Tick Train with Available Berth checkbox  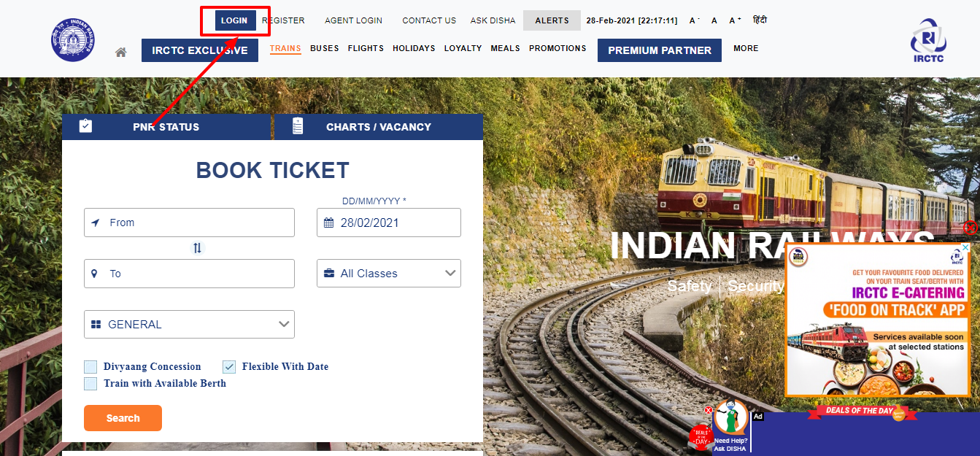point(90,383)
